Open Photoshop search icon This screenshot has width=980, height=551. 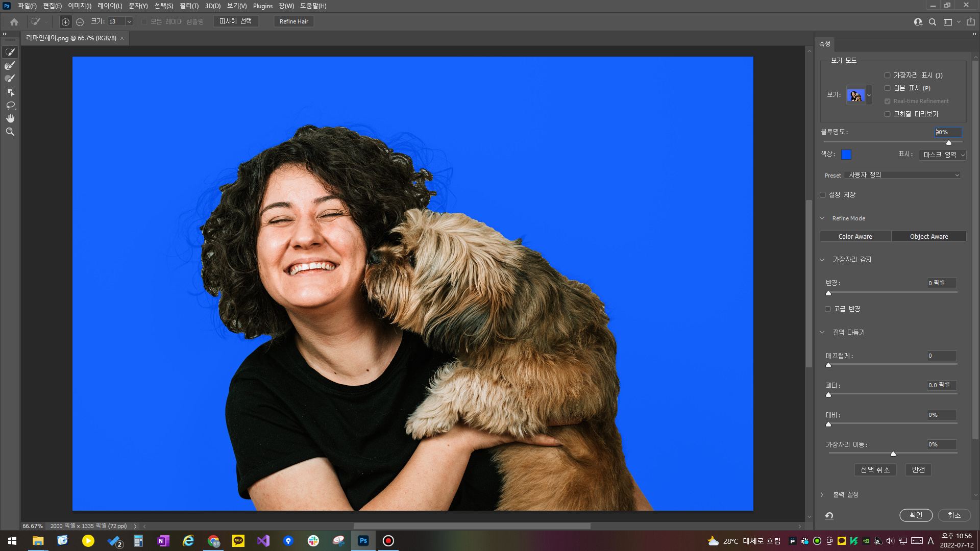point(933,22)
